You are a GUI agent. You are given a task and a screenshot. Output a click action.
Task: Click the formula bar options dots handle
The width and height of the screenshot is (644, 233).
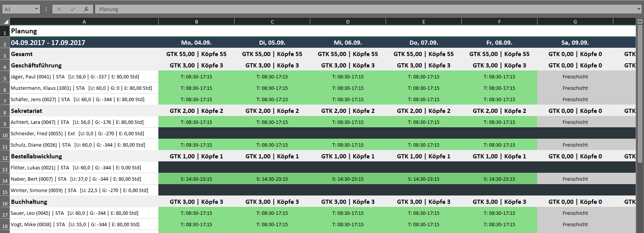click(x=46, y=9)
